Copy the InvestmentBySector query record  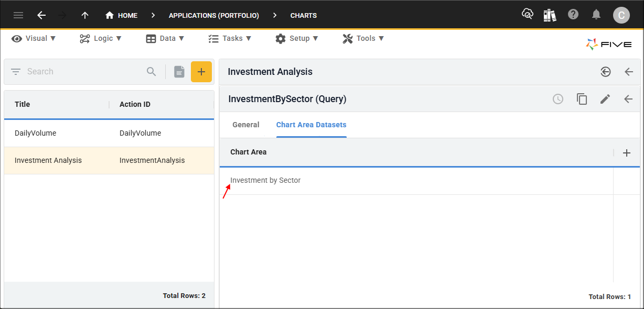582,99
